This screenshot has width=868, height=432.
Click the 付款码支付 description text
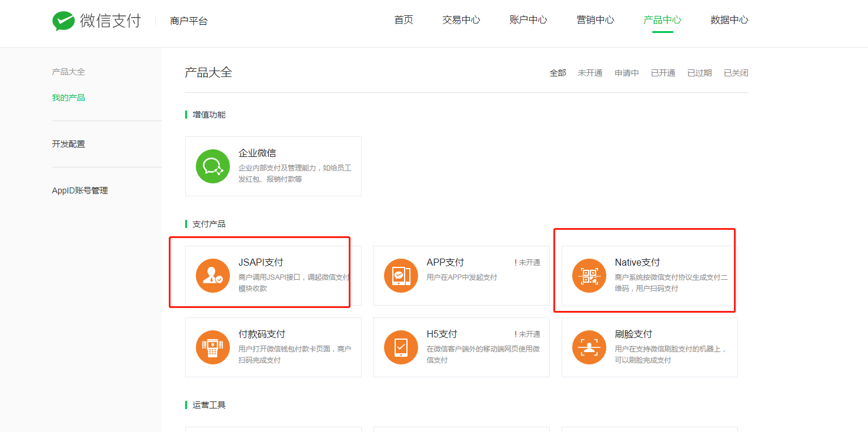[295, 354]
